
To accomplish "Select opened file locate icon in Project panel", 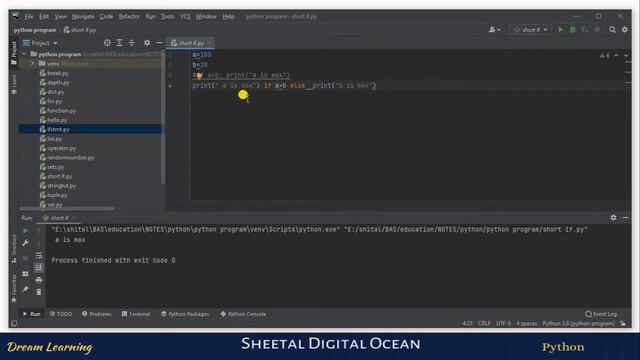I will [x=107, y=43].
